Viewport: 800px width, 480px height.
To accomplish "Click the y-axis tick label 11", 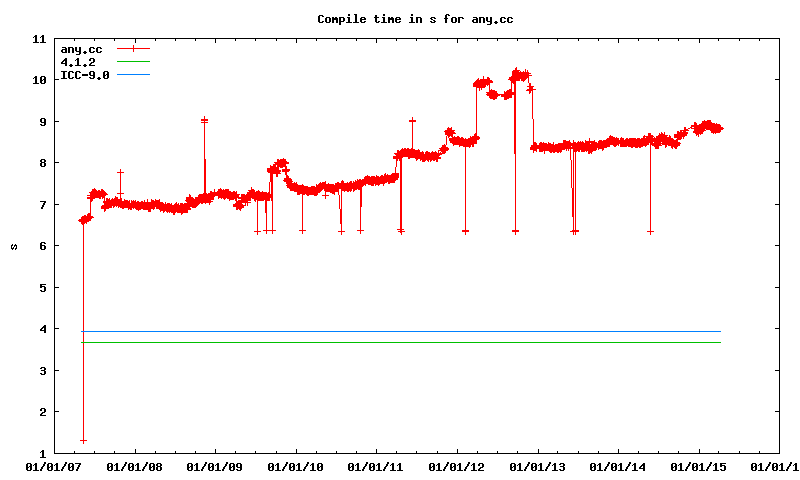I will click(39, 39).
